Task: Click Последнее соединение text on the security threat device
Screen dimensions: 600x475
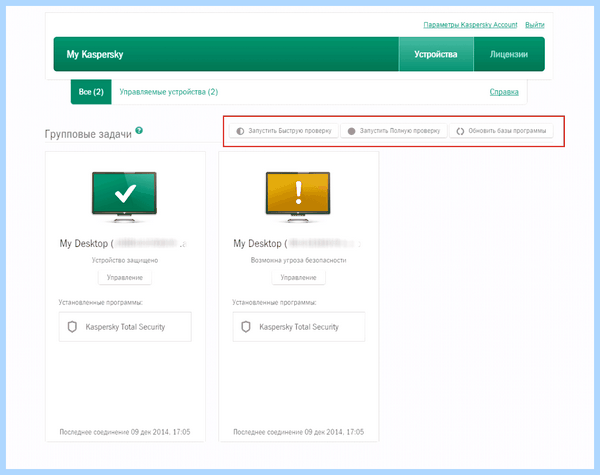Action: (x=298, y=432)
